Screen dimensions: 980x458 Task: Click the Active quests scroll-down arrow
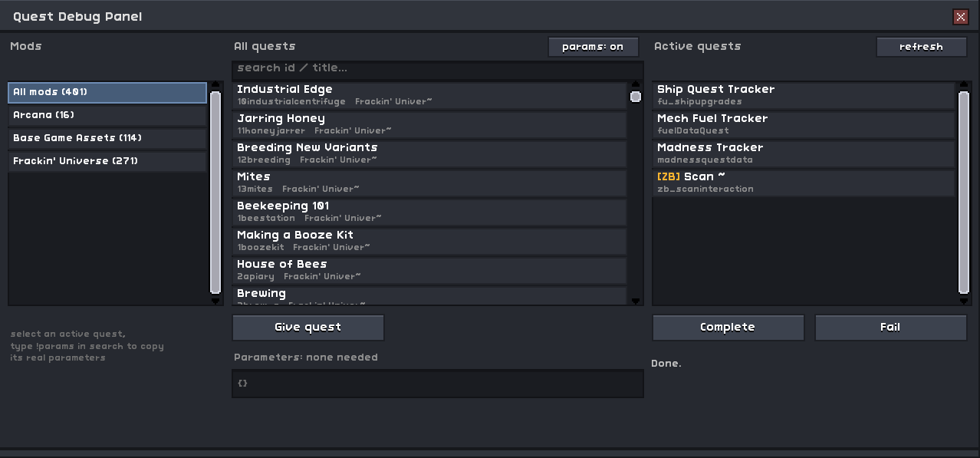coord(964,301)
